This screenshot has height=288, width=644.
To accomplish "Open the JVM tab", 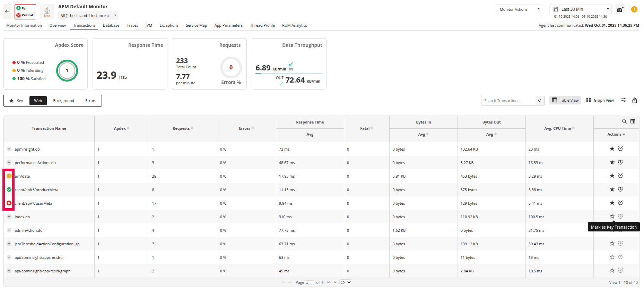I will 149,25.
